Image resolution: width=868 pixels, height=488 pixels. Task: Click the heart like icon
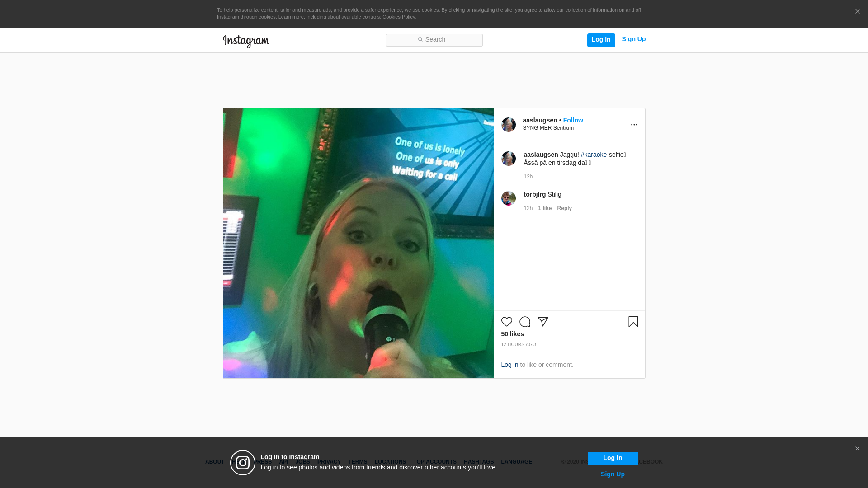click(507, 322)
